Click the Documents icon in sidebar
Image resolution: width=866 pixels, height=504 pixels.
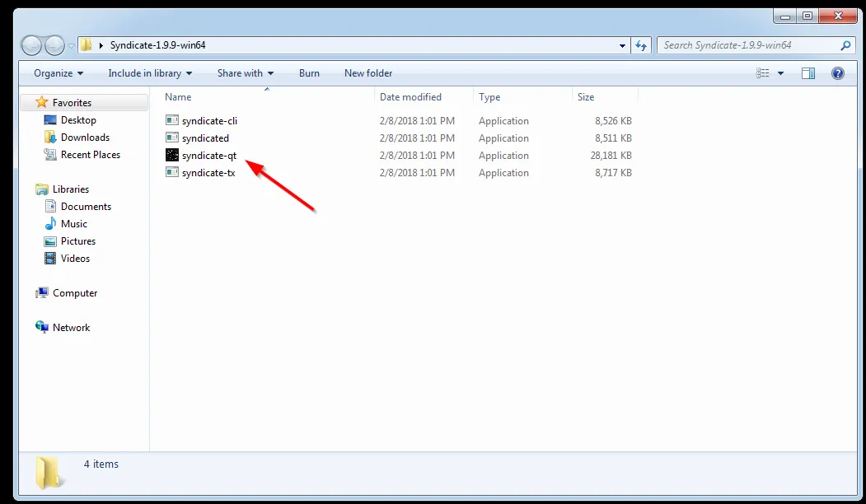coord(50,206)
